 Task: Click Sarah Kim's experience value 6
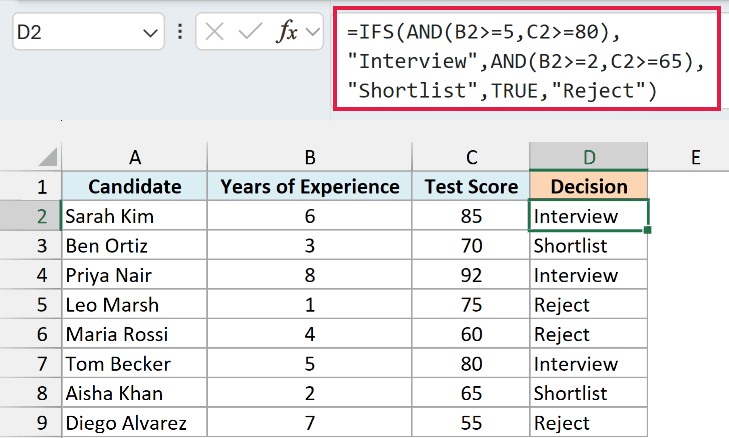coord(310,216)
